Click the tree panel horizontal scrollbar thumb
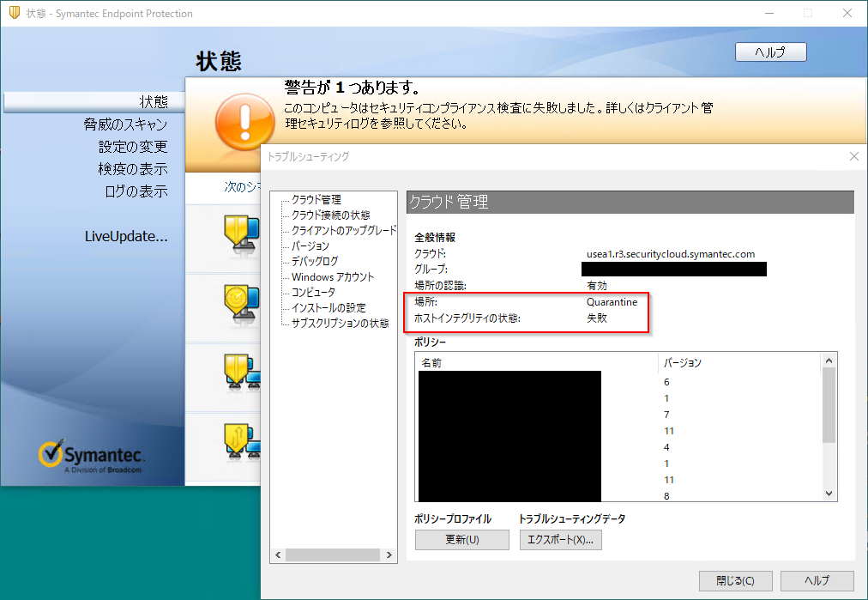 (x=333, y=555)
